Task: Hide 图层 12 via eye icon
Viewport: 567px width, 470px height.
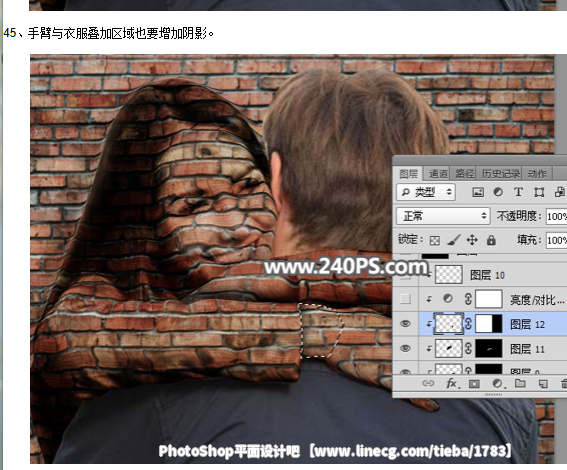Action: 405,324
